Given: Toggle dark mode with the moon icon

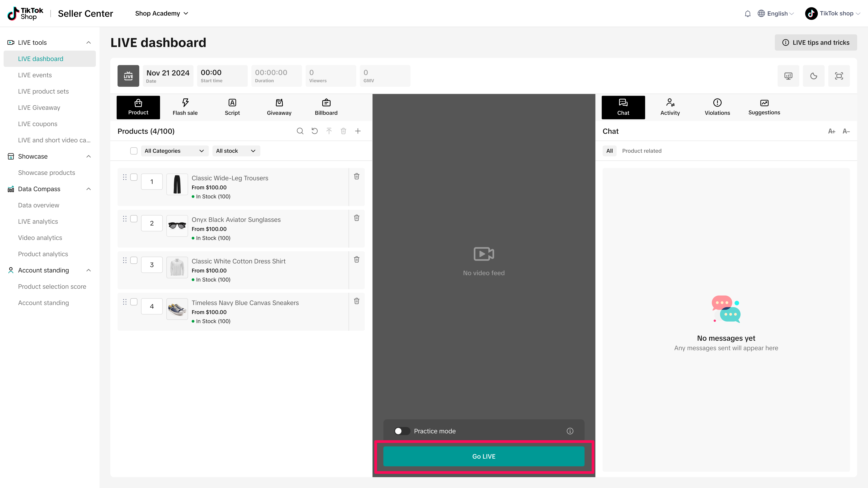Looking at the screenshot, I should pos(813,76).
